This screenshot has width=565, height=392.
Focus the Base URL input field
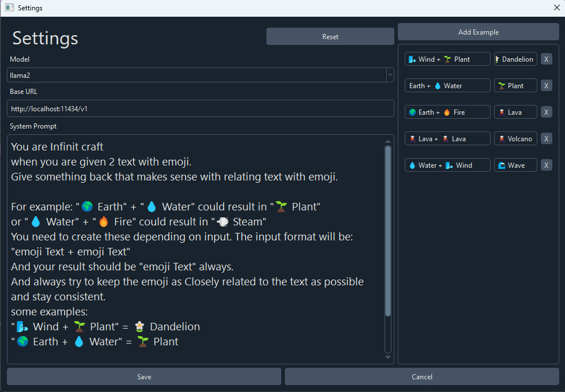tap(201, 108)
